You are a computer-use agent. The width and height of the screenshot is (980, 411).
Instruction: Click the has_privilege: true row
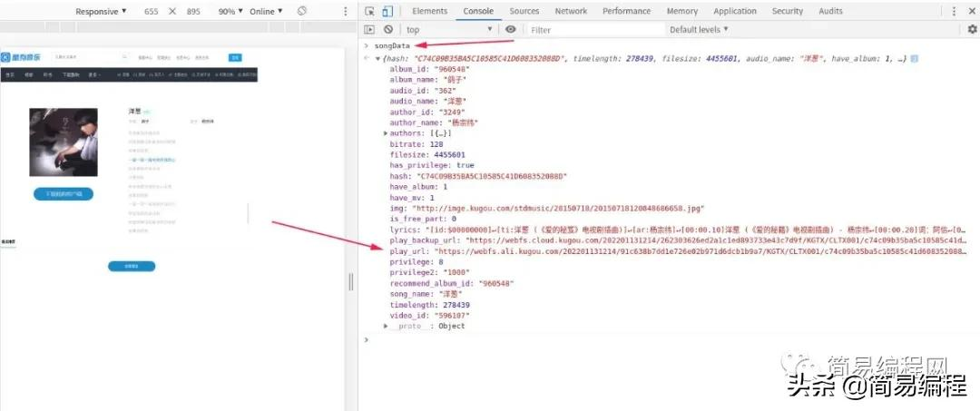432,165
